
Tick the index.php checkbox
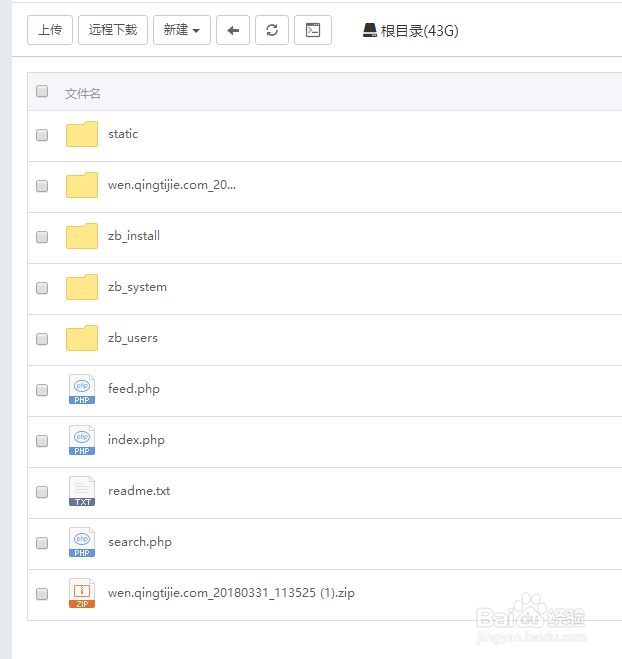point(42,441)
